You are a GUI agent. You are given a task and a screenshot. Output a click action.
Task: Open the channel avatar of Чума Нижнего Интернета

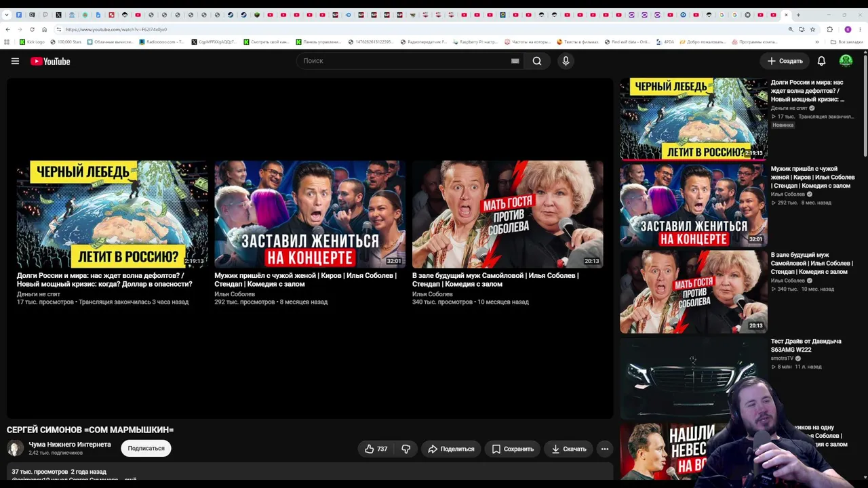click(15, 448)
